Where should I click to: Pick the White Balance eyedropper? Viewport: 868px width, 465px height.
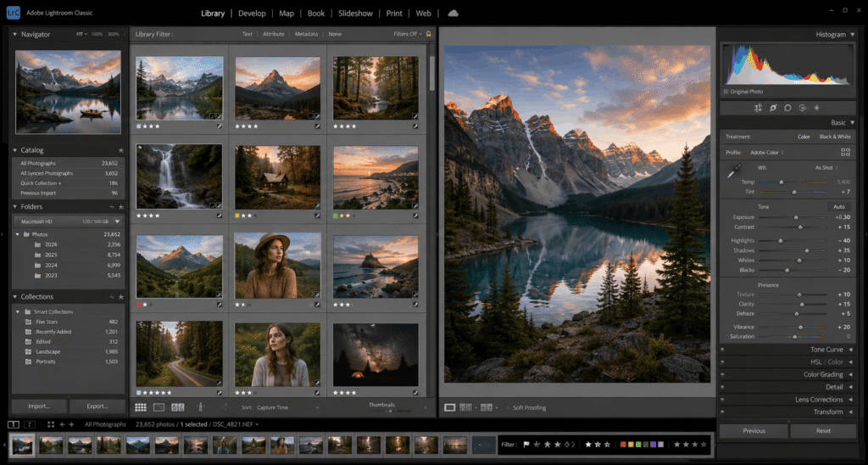(x=735, y=171)
